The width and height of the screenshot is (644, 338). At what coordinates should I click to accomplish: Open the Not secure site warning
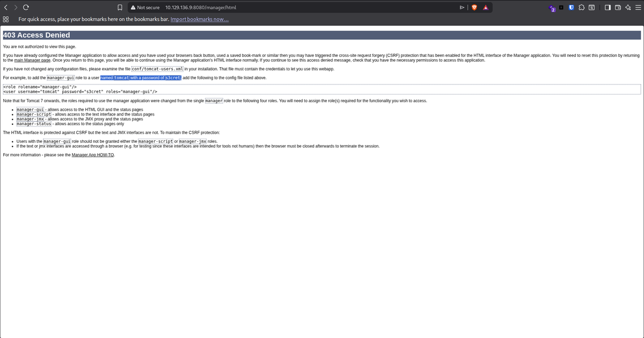click(x=144, y=8)
